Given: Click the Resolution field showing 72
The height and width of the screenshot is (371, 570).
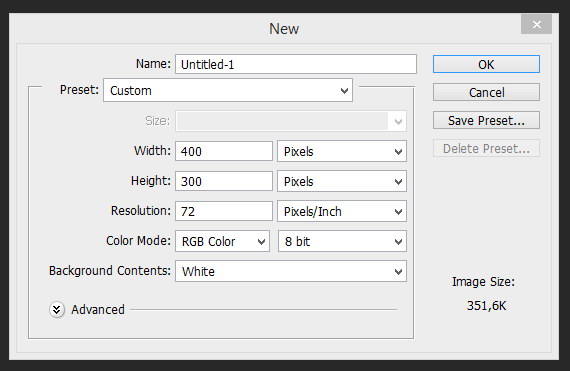Looking at the screenshot, I should pyautogui.click(x=224, y=211).
